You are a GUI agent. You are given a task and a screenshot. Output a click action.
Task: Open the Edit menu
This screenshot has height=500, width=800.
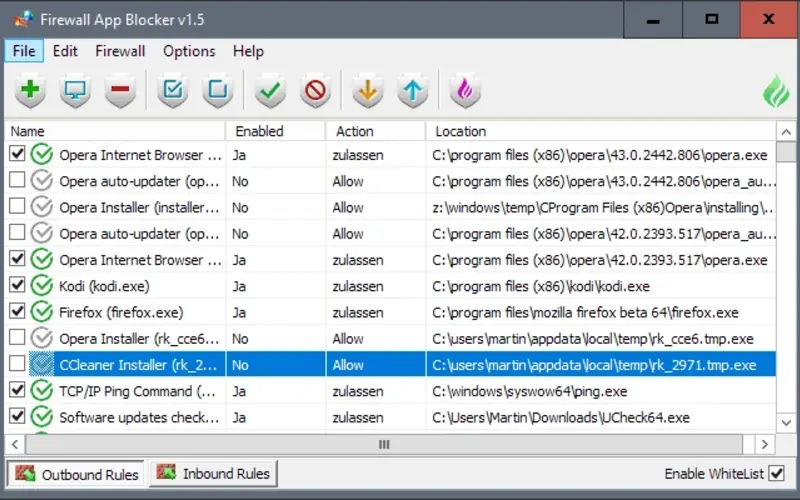coord(65,51)
